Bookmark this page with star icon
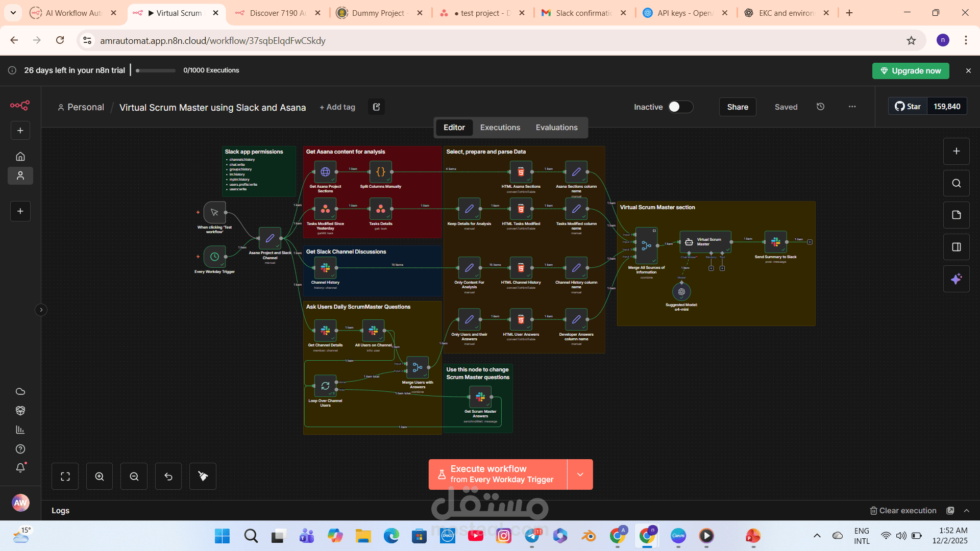 click(x=911, y=40)
